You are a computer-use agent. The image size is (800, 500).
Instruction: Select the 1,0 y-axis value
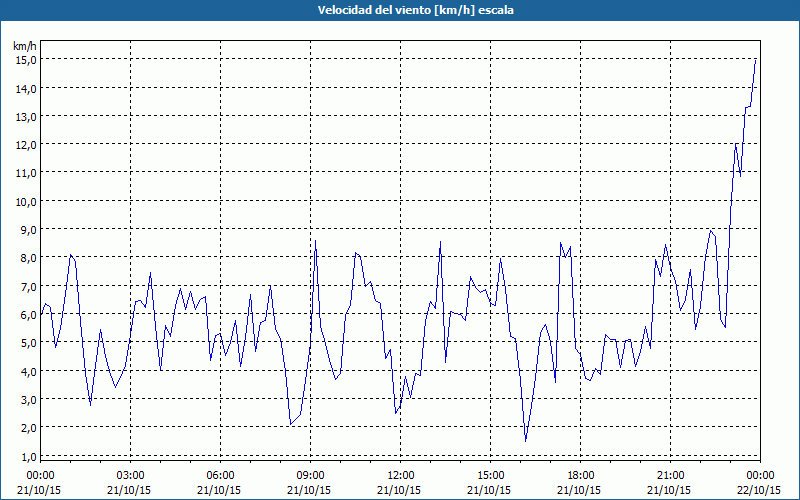[28, 457]
